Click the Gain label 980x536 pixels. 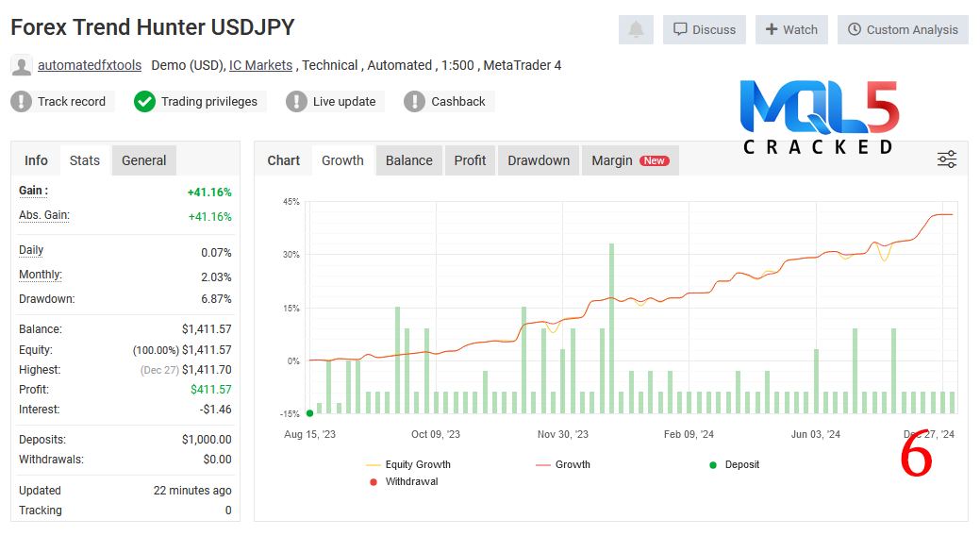pos(33,191)
